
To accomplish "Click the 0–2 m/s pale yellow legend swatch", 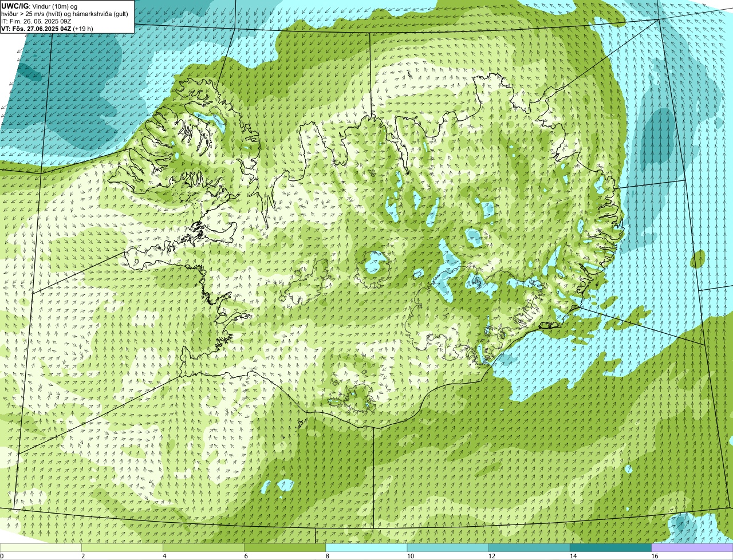I will point(41,548).
